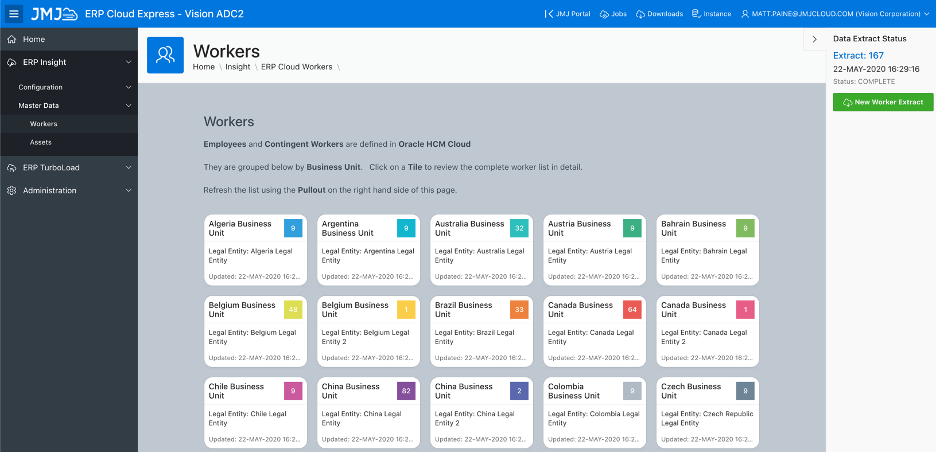Click the orange Brazil Business Unit badge
Viewport: 936px width, 452px height.
[x=518, y=309]
